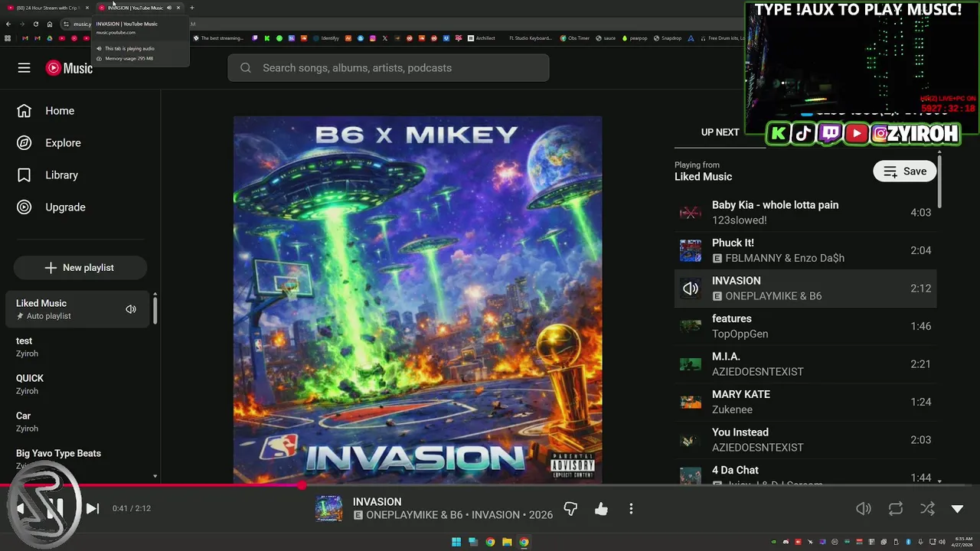The height and width of the screenshot is (551, 980).
Task: Open the Big Yavo Type Beats playlist
Action: [77, 458]
